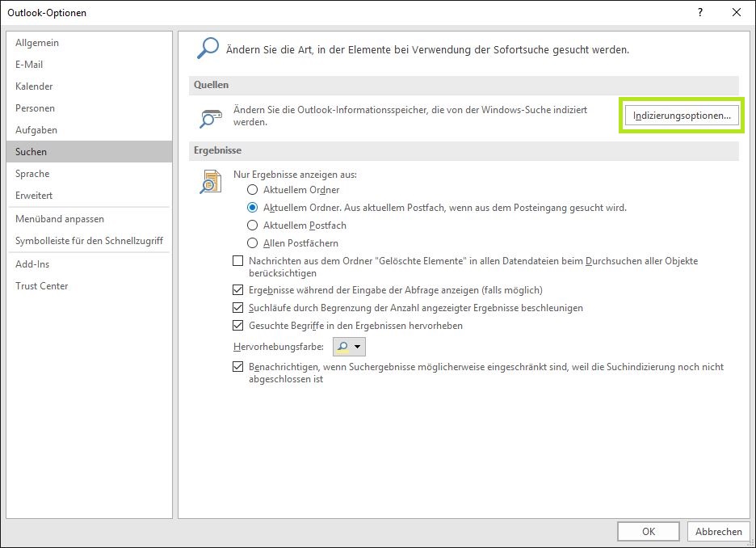The height and width of the screenshot is (548, 756).
Task: Toggle Ergebnisse während der Eingabe anzeigen
Action: 237,290
